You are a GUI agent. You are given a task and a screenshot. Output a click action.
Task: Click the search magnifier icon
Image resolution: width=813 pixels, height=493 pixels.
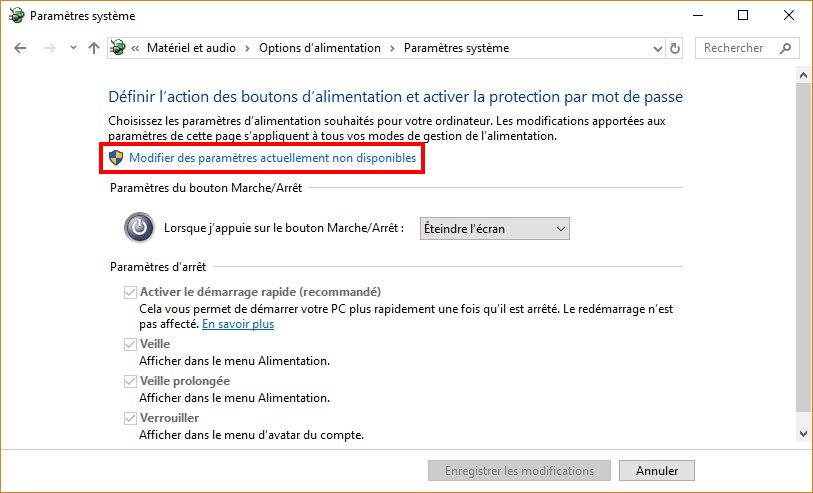pos(786,48)
